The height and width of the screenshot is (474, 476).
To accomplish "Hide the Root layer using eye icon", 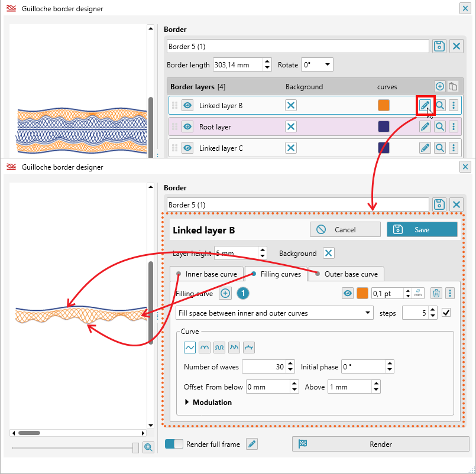I will (x=187, y=126).
